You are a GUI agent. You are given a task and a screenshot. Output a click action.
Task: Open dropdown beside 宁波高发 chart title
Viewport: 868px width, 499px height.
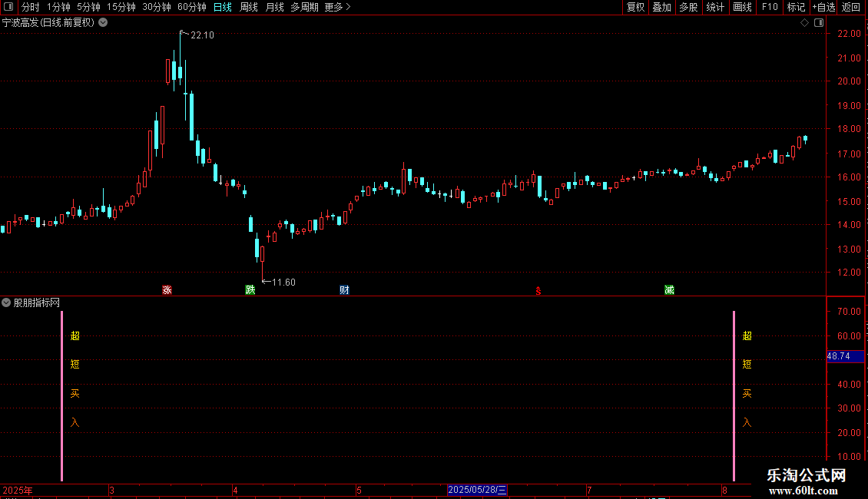103,22
